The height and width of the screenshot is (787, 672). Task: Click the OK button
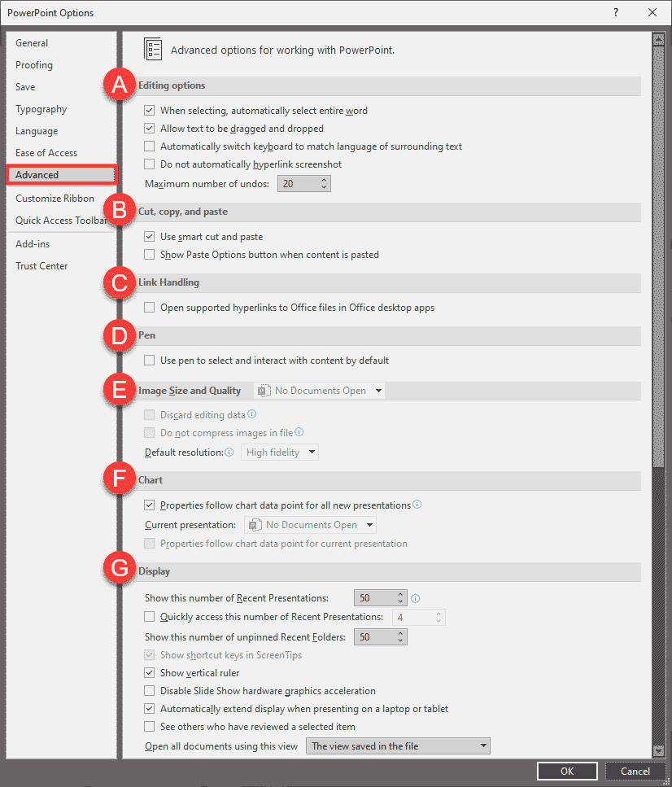click(567, 771)
